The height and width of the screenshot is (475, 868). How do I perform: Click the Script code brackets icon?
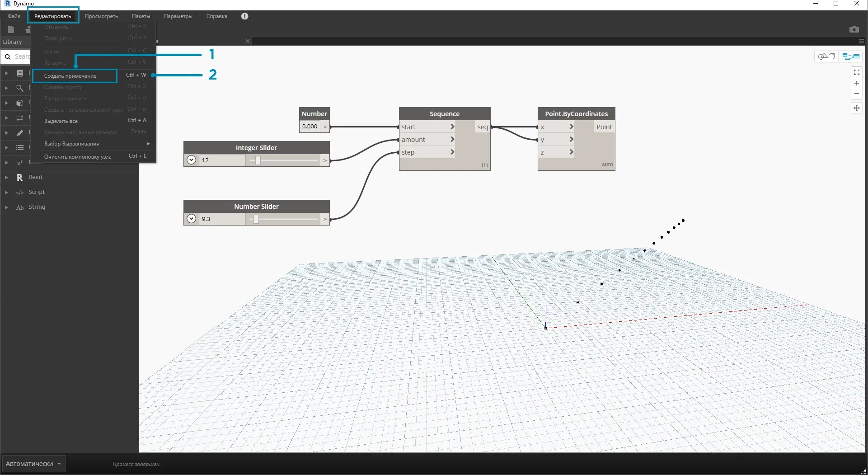click(x=20, y=193)
